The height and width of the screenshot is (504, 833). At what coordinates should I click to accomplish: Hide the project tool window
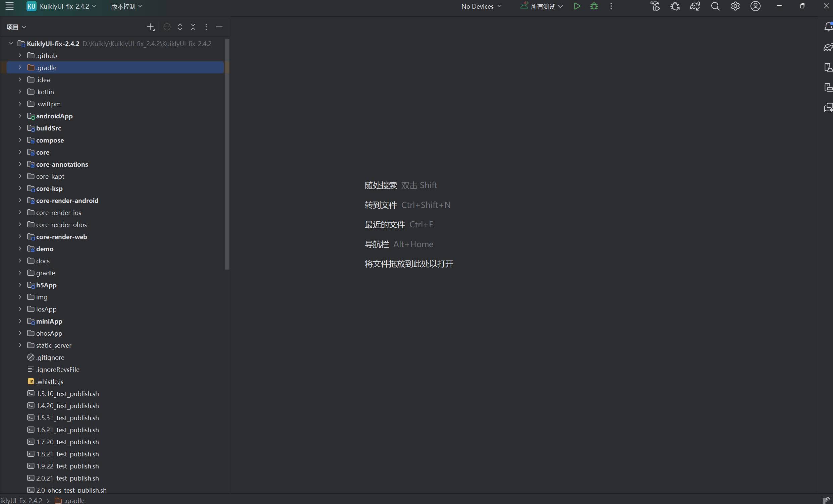coord(219,27)
